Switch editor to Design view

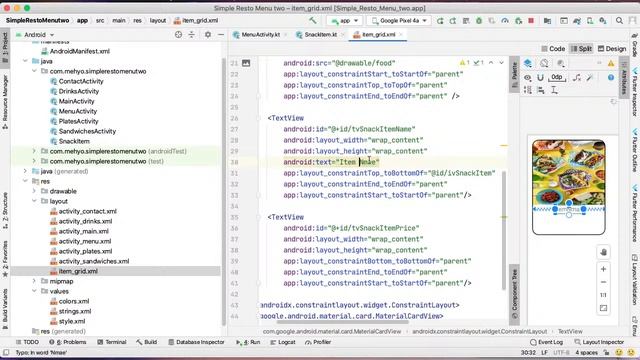611,49
